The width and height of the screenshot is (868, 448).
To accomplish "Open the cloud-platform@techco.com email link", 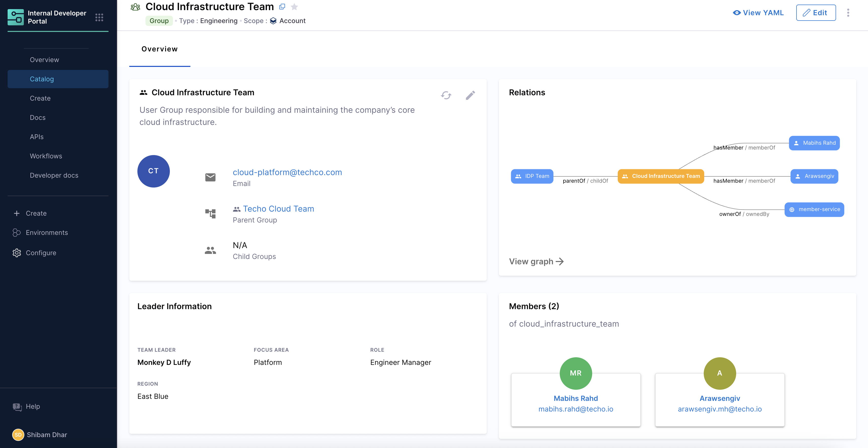I will [287, 173].
